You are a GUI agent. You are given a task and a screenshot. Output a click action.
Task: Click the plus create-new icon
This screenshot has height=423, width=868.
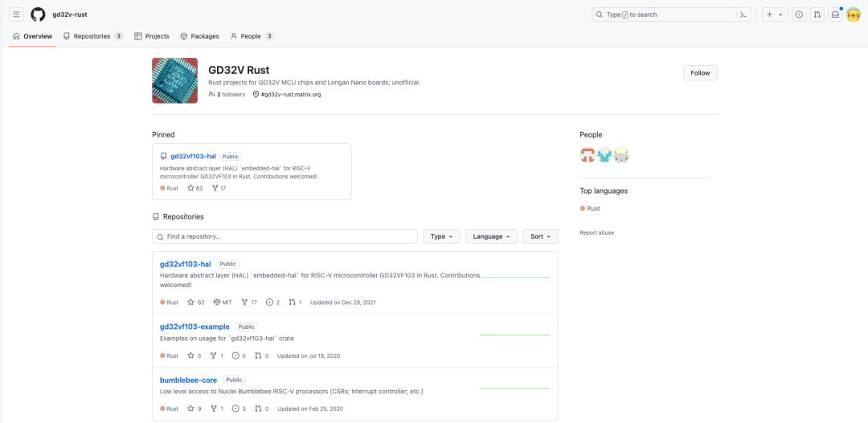pyautogui.click(x=769, y=15)
